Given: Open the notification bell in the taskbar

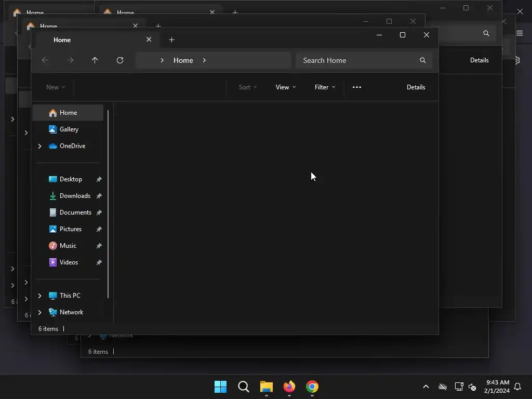Looking at the screenshot, I should click(517, 387).
